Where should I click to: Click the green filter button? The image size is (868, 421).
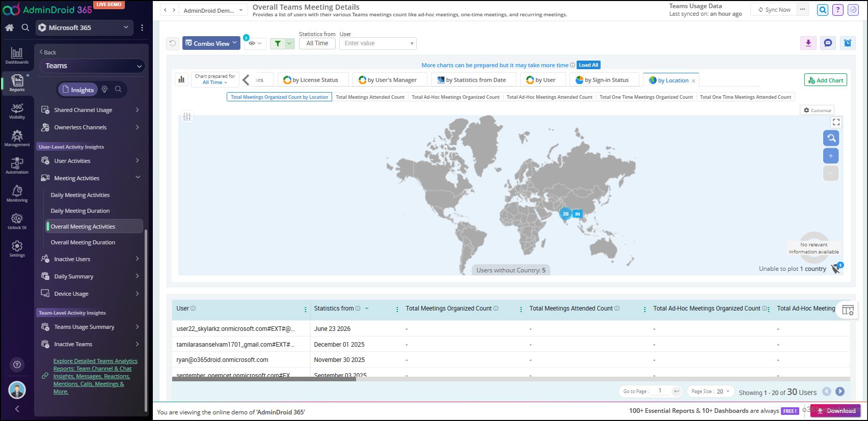(278, 43)
